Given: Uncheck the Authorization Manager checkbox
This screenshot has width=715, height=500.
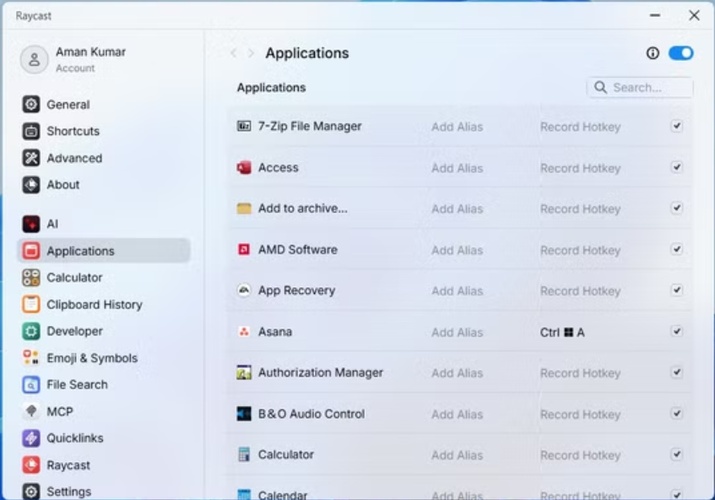Looking at the screenshot, I should (x=677, y=372).
